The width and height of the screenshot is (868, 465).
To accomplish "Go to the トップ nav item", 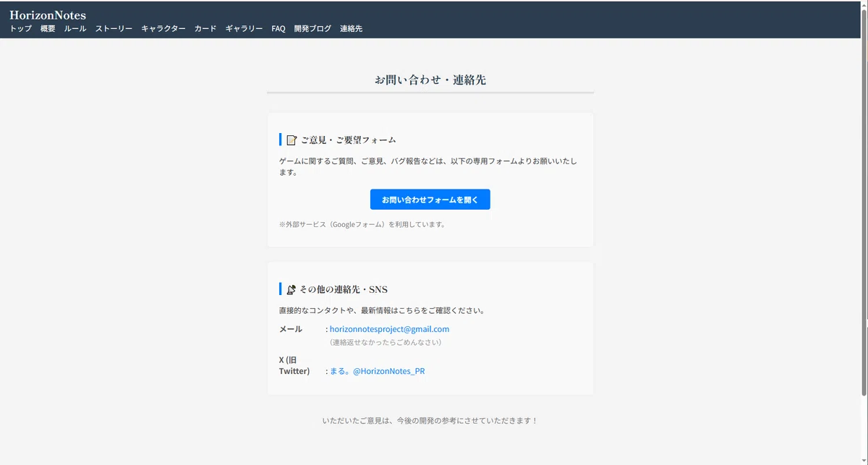I will pyautogui.click(x=20, y=29).
